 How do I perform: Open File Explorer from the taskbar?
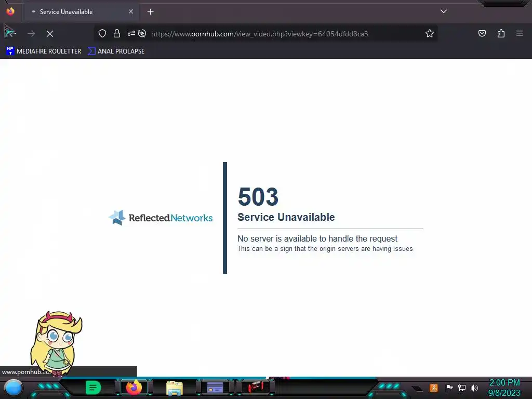[175, 388]
